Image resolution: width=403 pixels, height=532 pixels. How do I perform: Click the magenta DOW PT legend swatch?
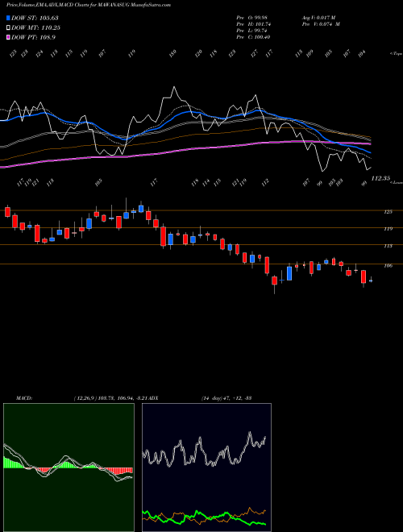point(8,37)
